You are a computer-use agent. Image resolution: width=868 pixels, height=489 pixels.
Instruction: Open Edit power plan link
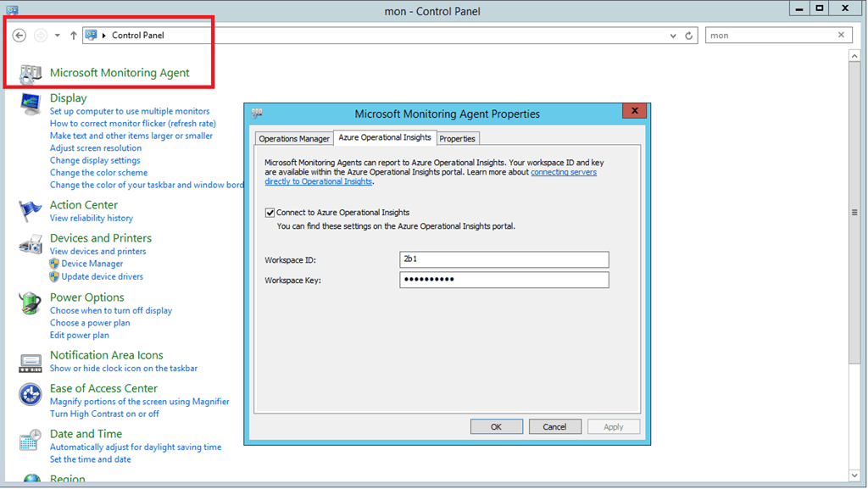(79, 335)
